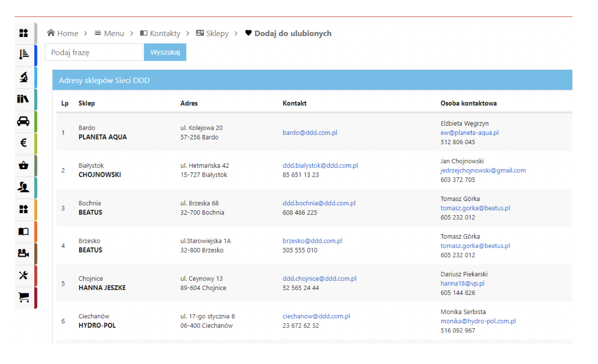Go to Home in the breadcrumb
598x364 pixels.
pyautogui.click(x=63, y=33)
